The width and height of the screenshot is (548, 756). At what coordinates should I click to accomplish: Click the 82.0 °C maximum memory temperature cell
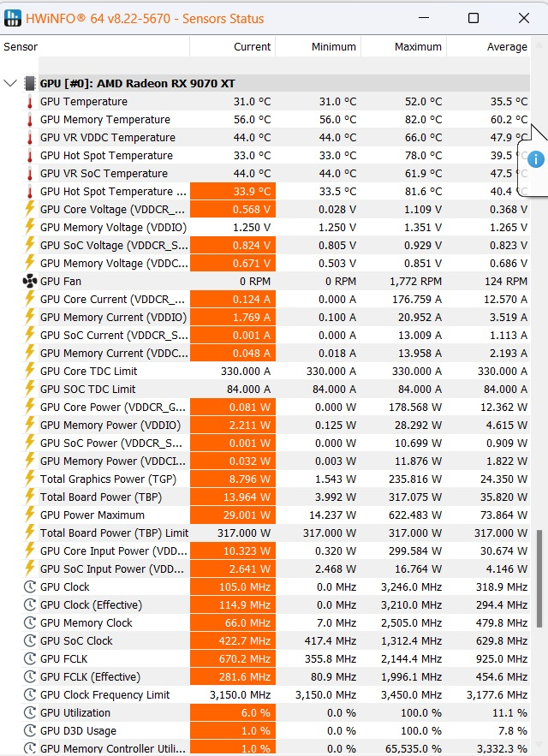pos(404,120)
